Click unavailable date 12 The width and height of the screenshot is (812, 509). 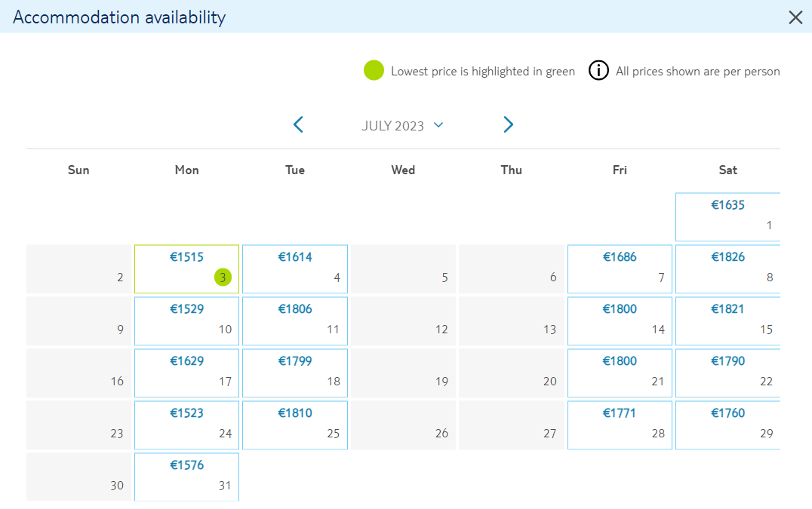tap(403, 321)
